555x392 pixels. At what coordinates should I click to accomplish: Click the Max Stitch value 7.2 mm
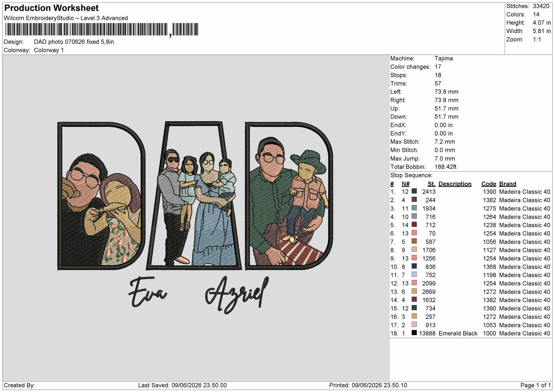445,142
